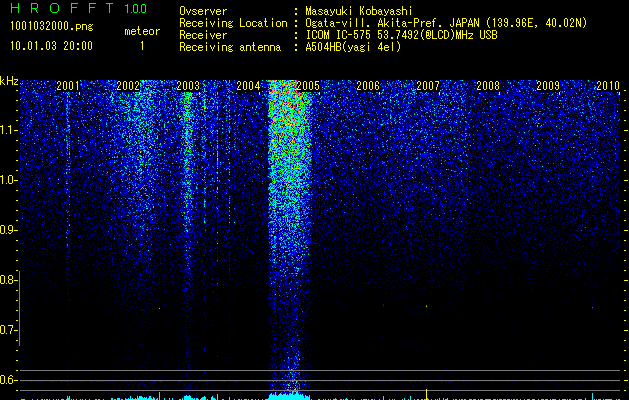Click the 2008 time marker
629x400 pixels.
[488, 85]
